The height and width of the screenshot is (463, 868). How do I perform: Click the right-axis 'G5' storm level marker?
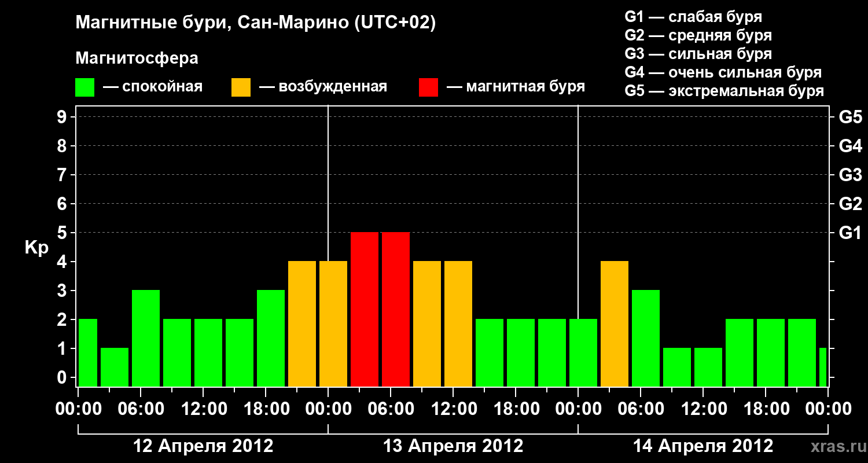click(x=850, y=117)
